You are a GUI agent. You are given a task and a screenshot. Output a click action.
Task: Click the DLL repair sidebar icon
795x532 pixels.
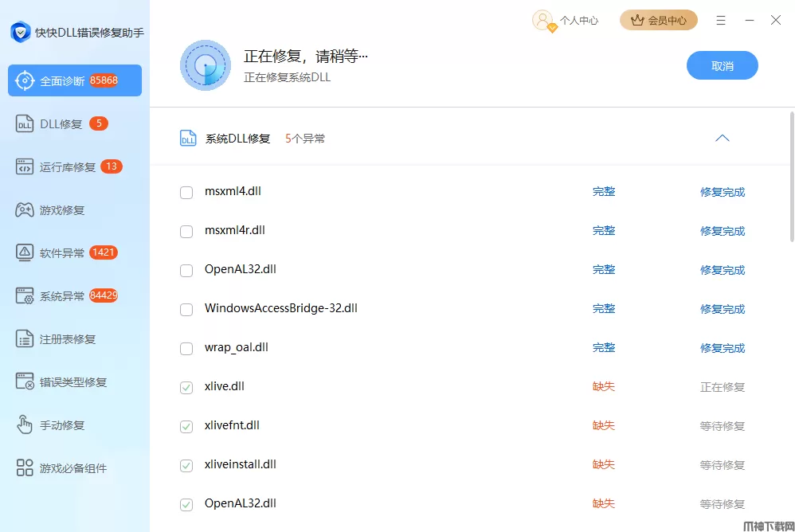[25, 124]
